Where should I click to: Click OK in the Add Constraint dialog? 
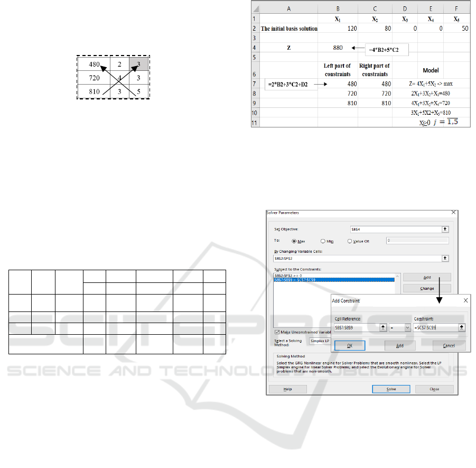coord(350,345)
